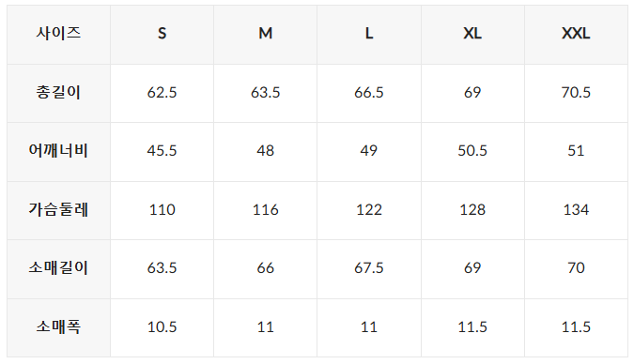Image resolution: width=634 pixels, height=364 pixels.
Task: Click the 45.5 shoulder width cell
Action: [x=162, y=152]
